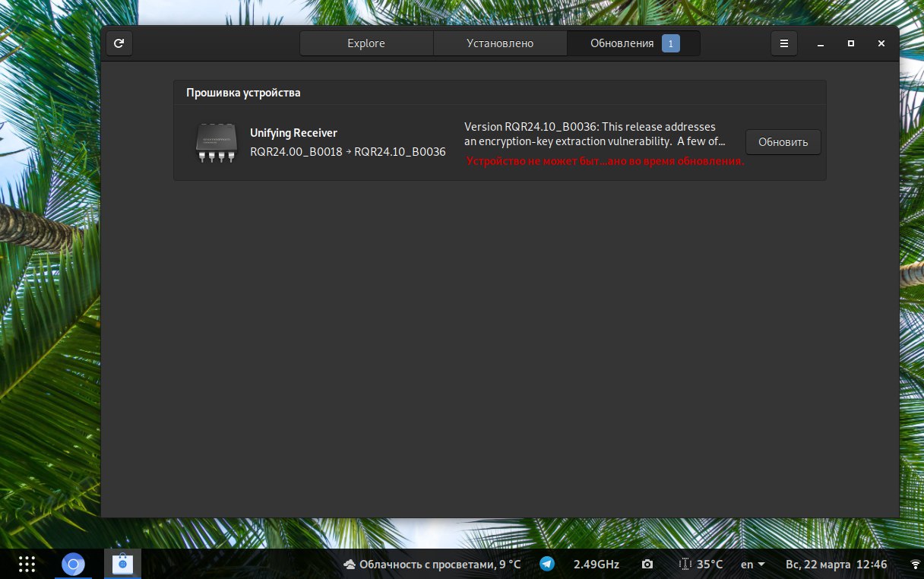Click the Обновить button for Unifying Receiver
Image resolution: width=924 pixels, height=579 pixels.
[783, 142]
